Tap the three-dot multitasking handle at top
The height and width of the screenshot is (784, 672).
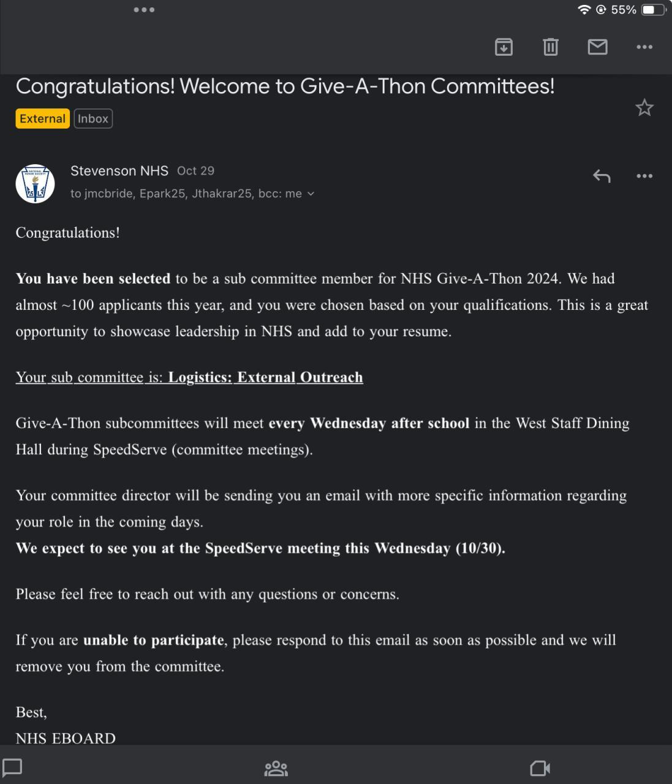[x=144, y=10]
